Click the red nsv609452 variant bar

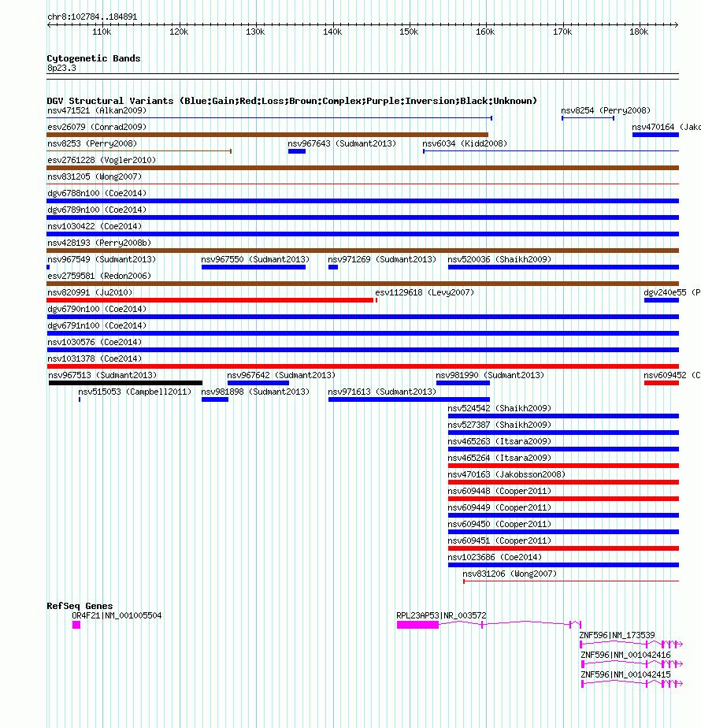tap(662, 383)
